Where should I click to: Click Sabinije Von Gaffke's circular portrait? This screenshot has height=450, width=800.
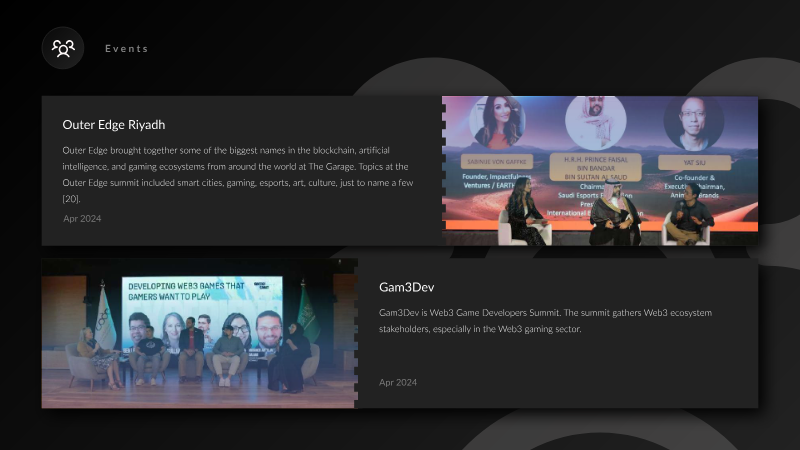point(497,120)
